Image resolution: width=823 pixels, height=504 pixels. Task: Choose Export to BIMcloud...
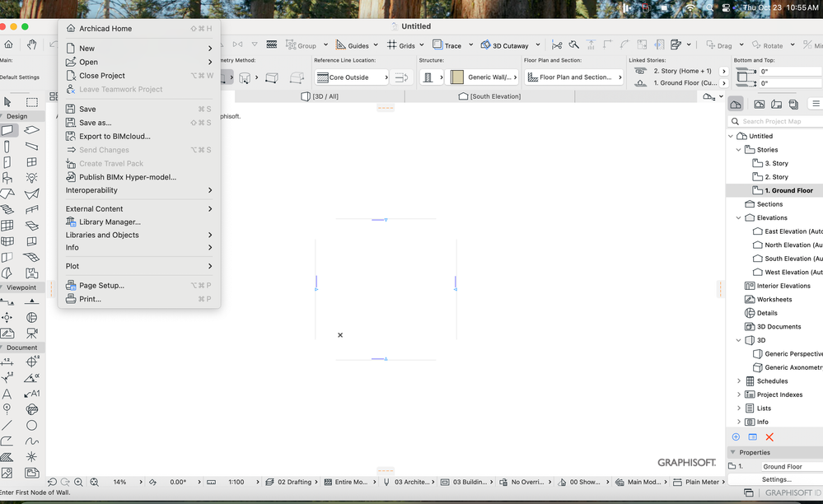138,137
